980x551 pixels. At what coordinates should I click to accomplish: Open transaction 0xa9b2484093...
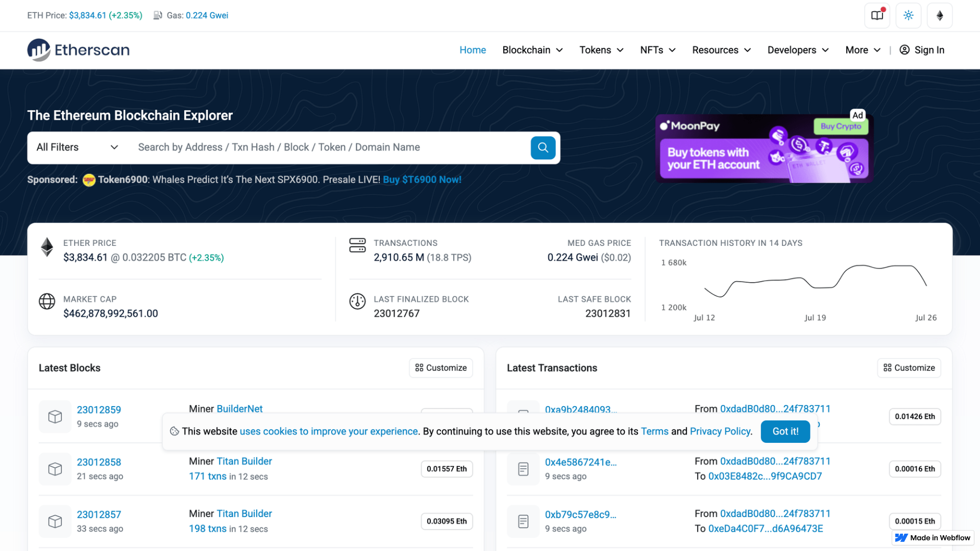click(581, 409)
